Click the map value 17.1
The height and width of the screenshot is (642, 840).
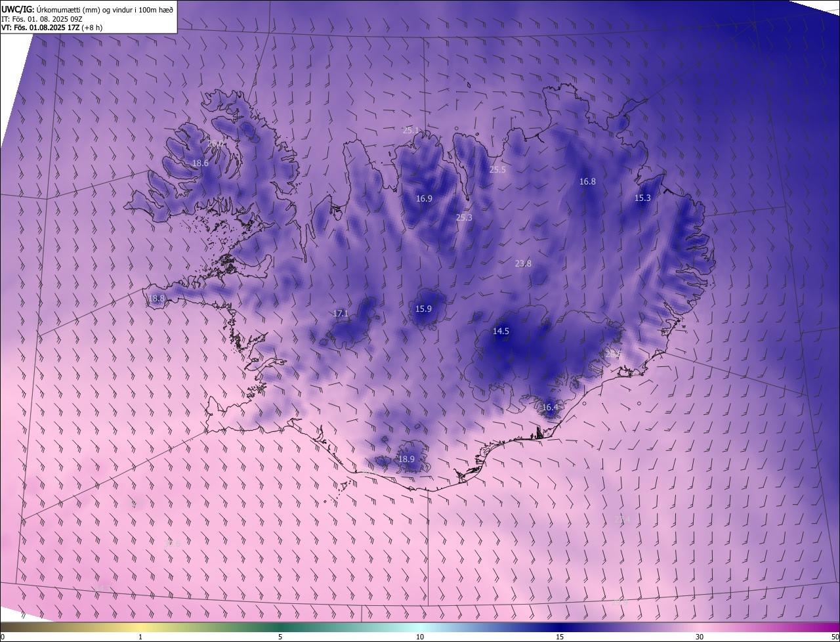point(341,314)
